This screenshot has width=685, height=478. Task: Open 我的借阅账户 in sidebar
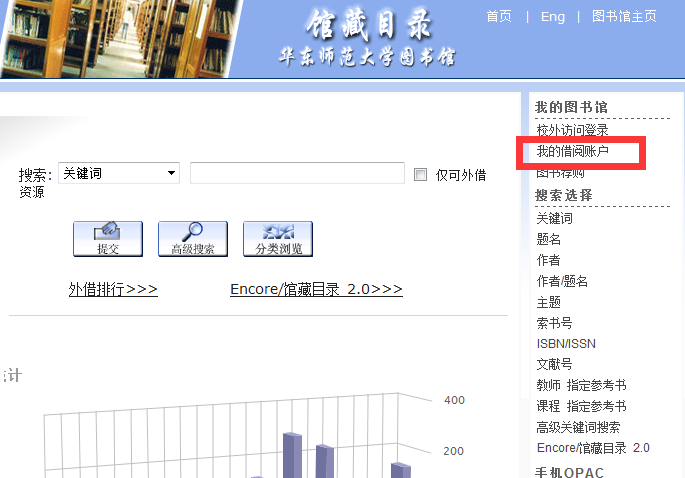pyautogui.click(x=572, y=152)
